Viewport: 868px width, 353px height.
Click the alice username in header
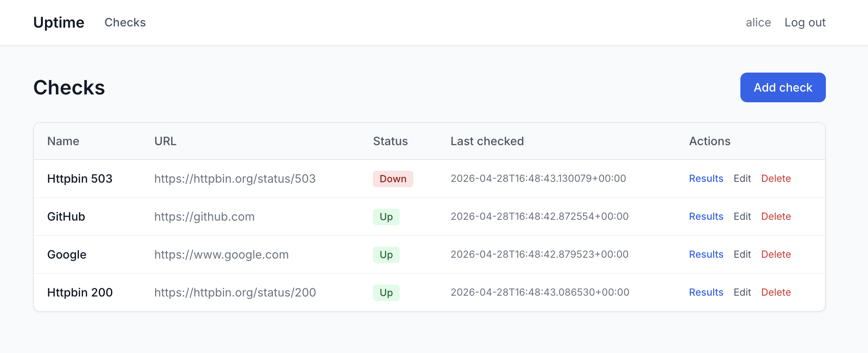[758, 22]
